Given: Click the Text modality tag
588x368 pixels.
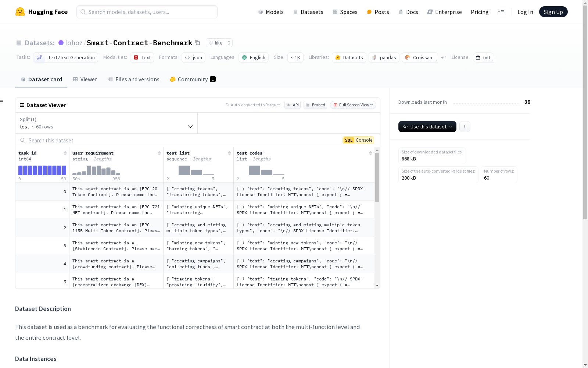Looking at the screenshot, I should point(142,57).
